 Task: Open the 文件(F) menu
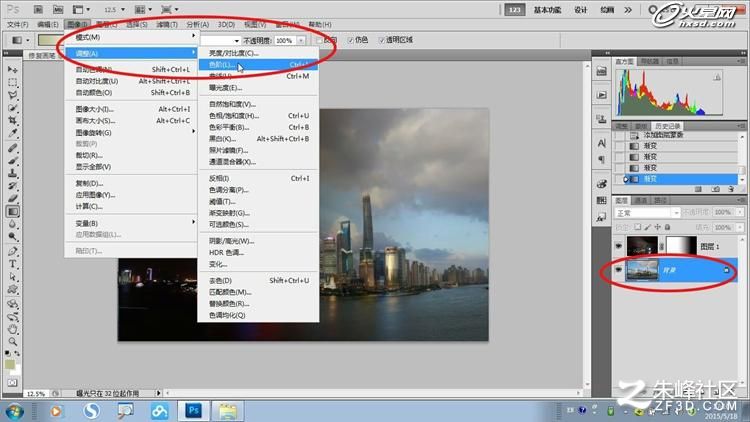[x=18, y=24]
